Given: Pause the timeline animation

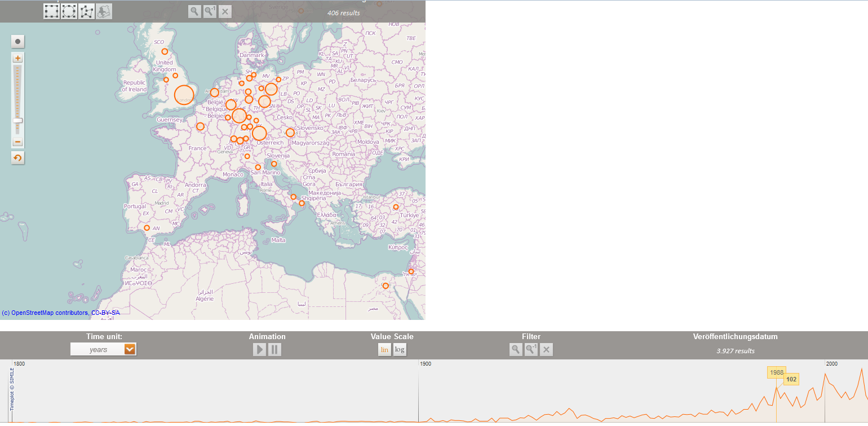Looking at the screenshot, I should [274, 350].
